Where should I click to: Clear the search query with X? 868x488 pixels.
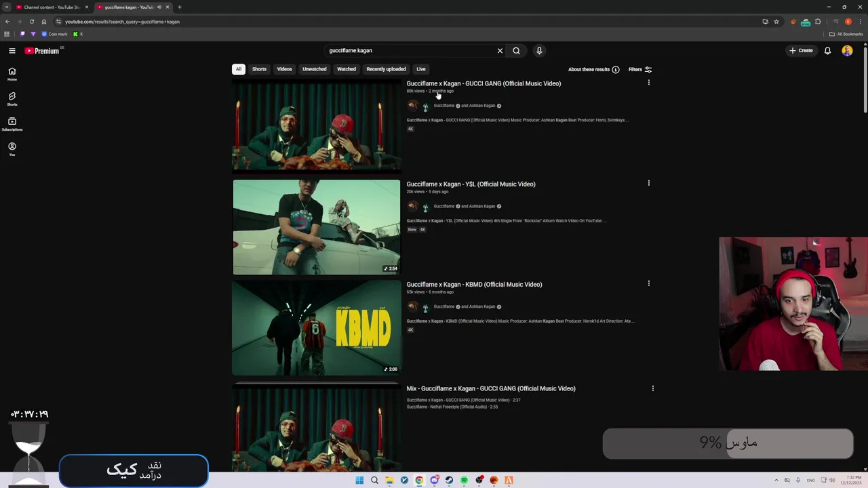pos(500,51)
